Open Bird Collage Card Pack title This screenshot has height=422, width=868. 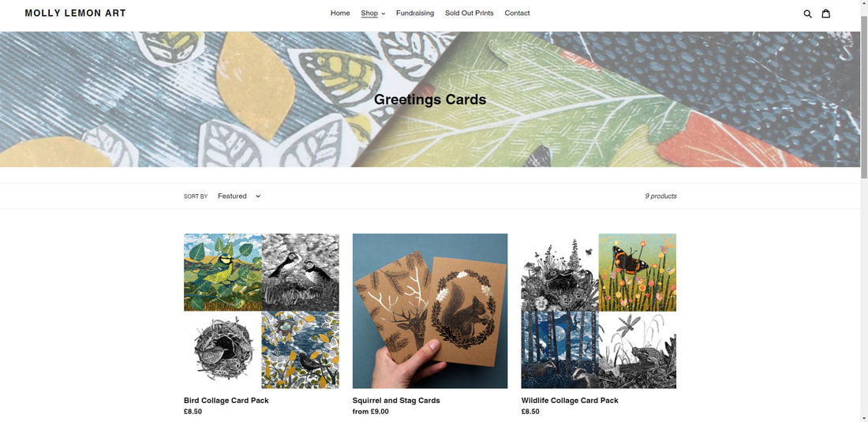[x=226, y=401]
